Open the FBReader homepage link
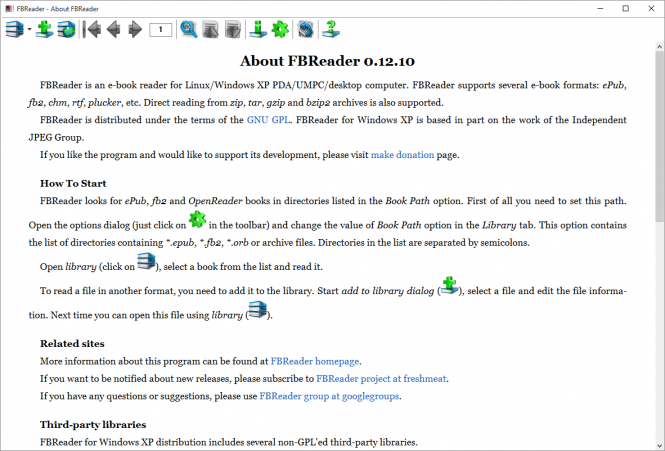The width and height of the screenshot is (665, 451). tap(315, 361)
